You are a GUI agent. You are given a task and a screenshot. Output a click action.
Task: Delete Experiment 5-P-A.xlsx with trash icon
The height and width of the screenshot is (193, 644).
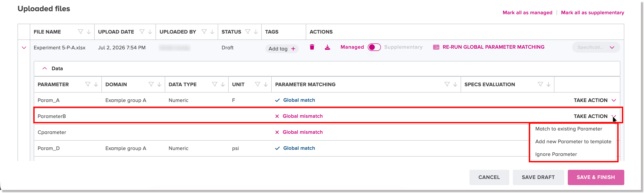coord(312,47)
